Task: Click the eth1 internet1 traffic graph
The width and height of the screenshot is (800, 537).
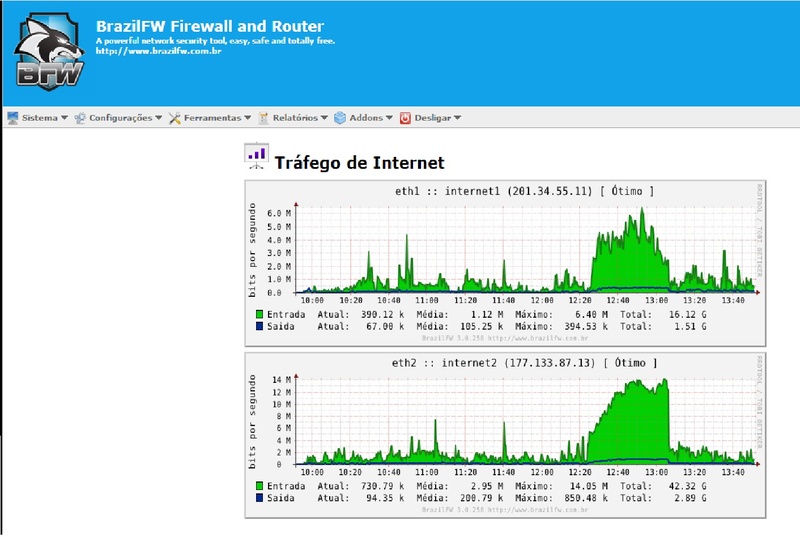Action: coord(505,263)
